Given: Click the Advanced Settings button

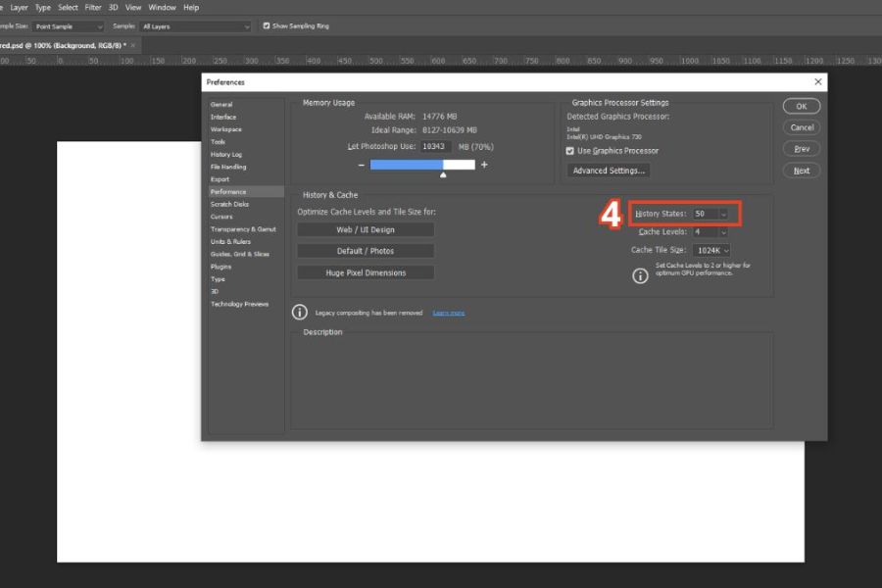Looking at the screenshot, I should coord(609,171).
